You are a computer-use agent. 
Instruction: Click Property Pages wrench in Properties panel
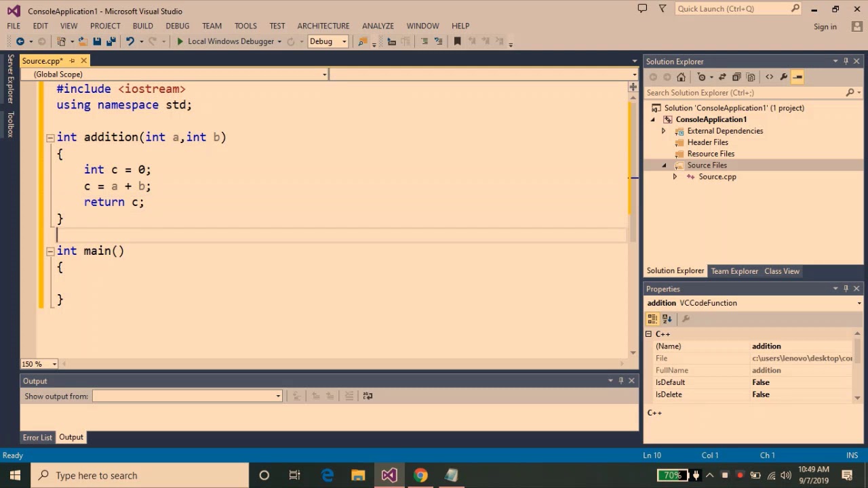tap(686, 319)
